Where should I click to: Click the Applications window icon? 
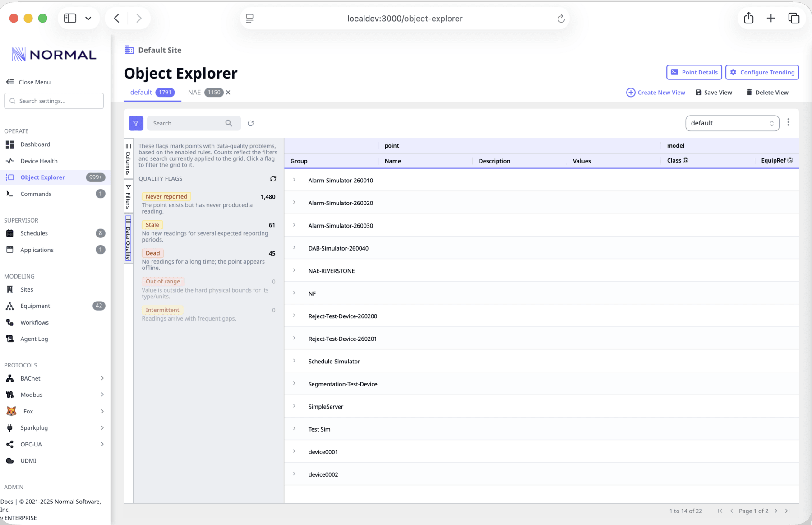[x=10, y=250]
